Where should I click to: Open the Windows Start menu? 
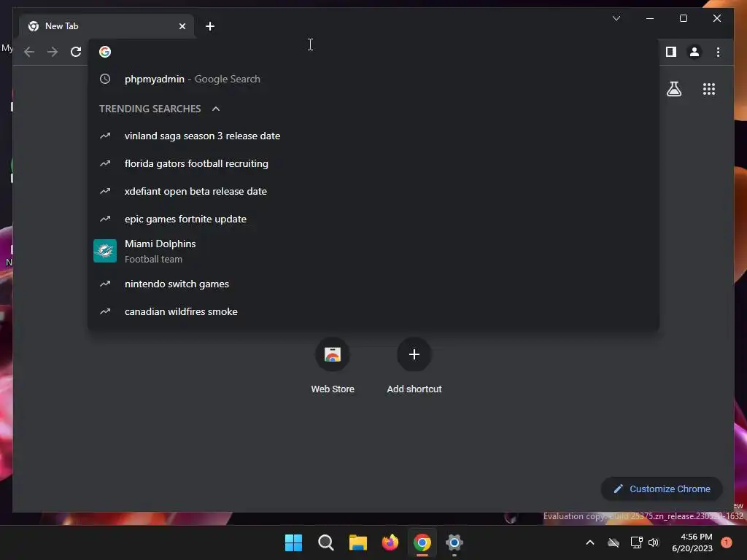point(293,542)
